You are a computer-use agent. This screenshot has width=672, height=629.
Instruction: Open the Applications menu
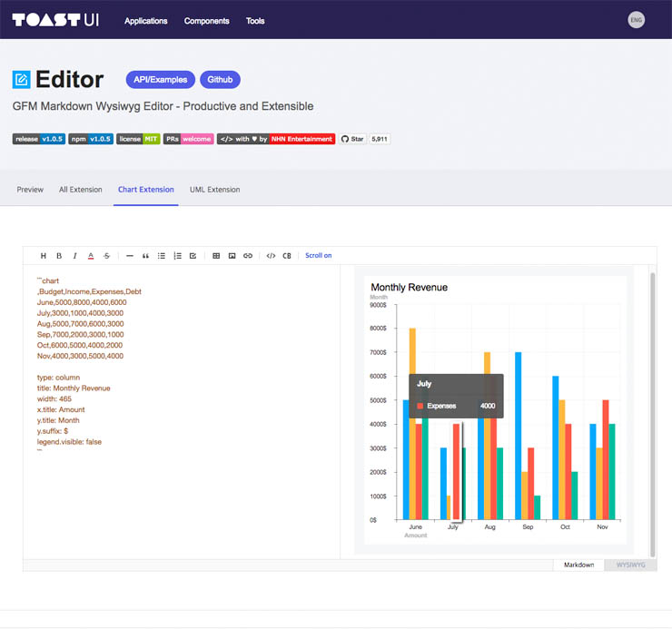tap(146, 21)
